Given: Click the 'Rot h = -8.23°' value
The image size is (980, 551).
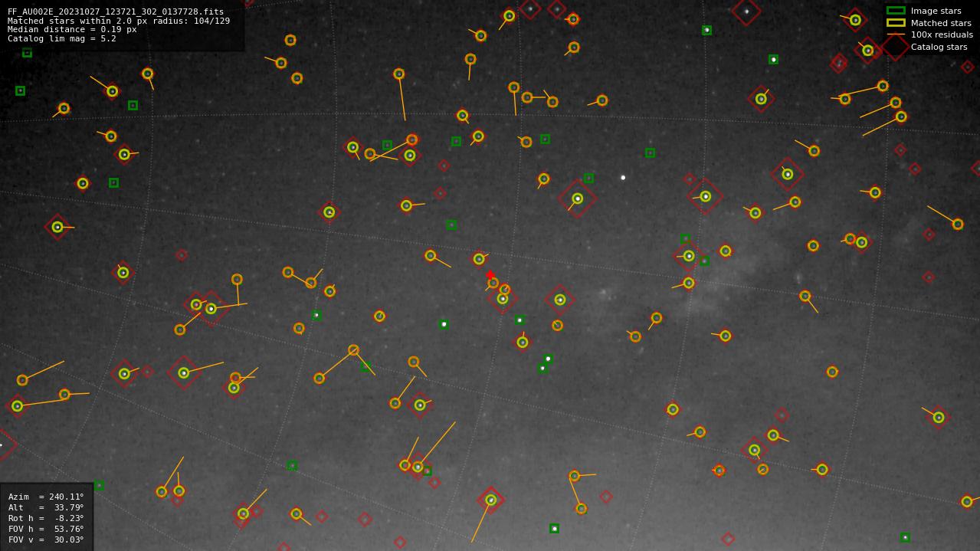Looking at the screenshot, I should (46, 518).
